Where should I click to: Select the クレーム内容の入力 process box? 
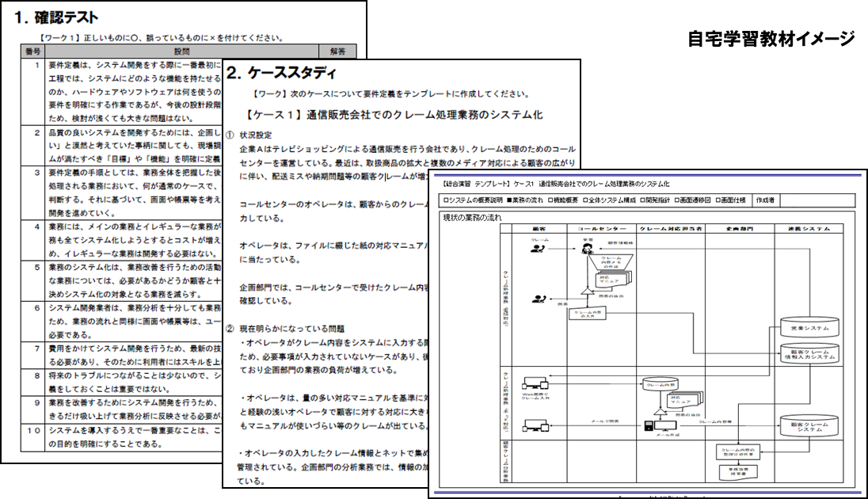(588, 314)
